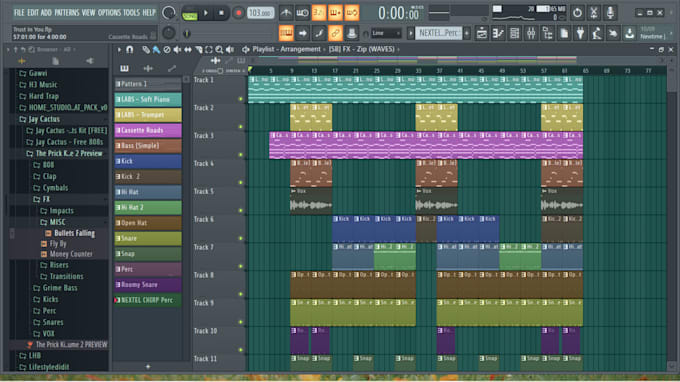Click the tempo 103 field

[x=261, y=13]
